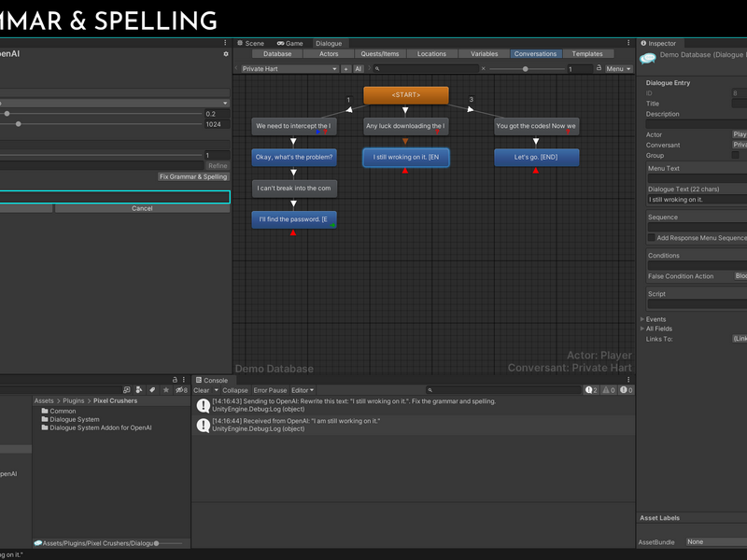Image resolution: width=747 pixels, height=560 pixels.
Task: Filter Project assets by label tag icon
Action: pyautogui.click(x=152, y=390)
